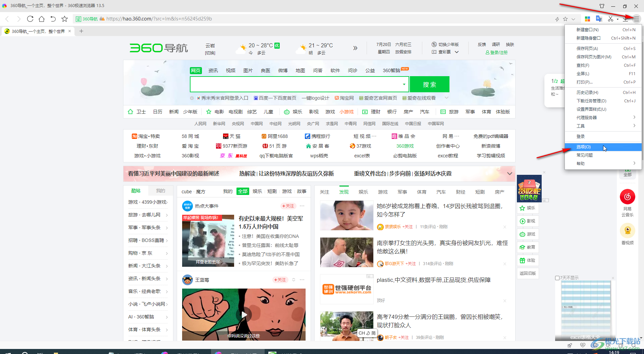644x354 pixels.
Task: Navigate back with the back arrow
Action: 7,19
